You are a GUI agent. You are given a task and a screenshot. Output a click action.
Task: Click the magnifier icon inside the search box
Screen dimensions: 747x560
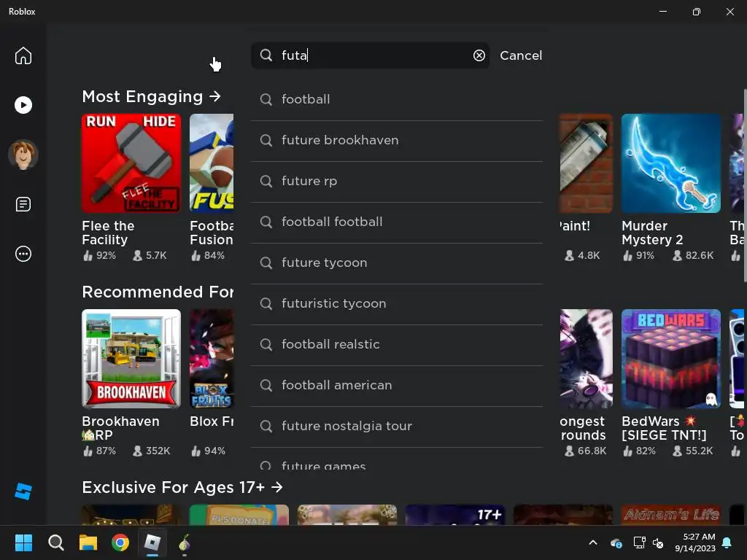[266, 55]
